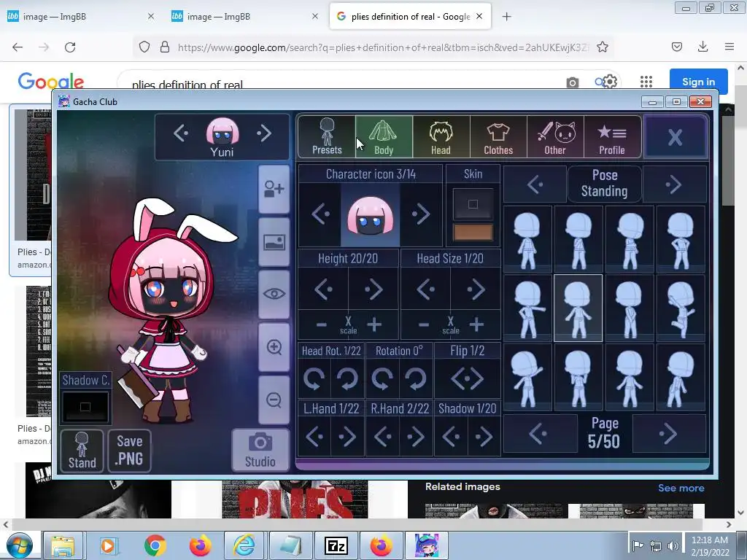Rotate head clockwise under Head Rot.
747x560 pixels.
click(x=347, y=379)
